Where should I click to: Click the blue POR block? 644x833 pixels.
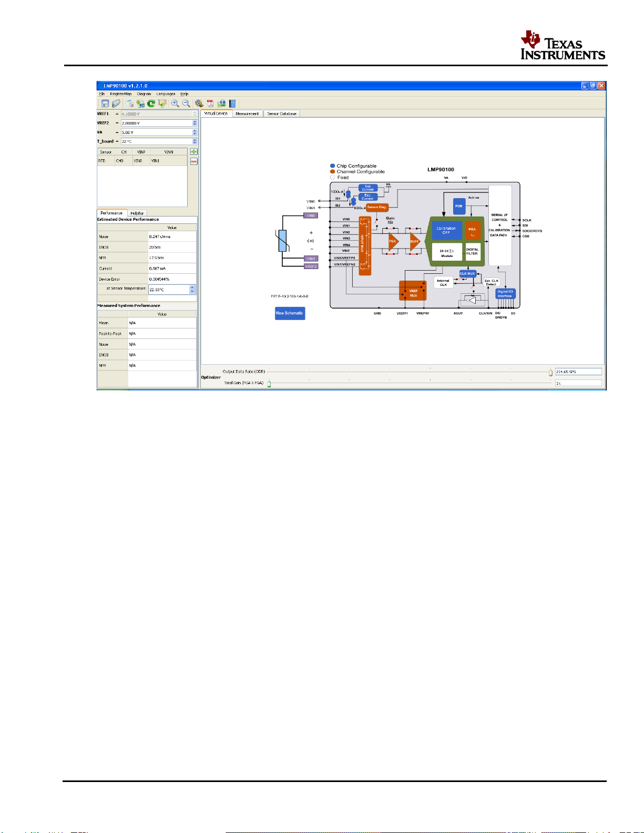click(459, 206)
